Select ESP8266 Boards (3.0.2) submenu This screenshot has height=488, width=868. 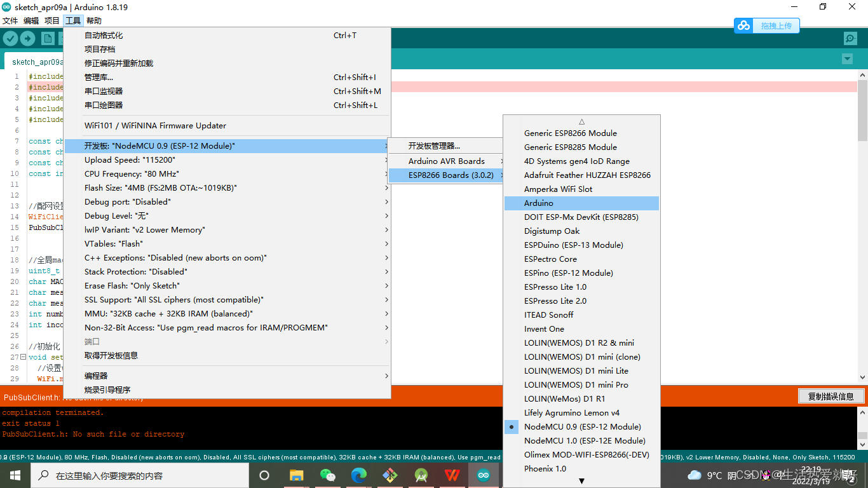coord(446,175)
